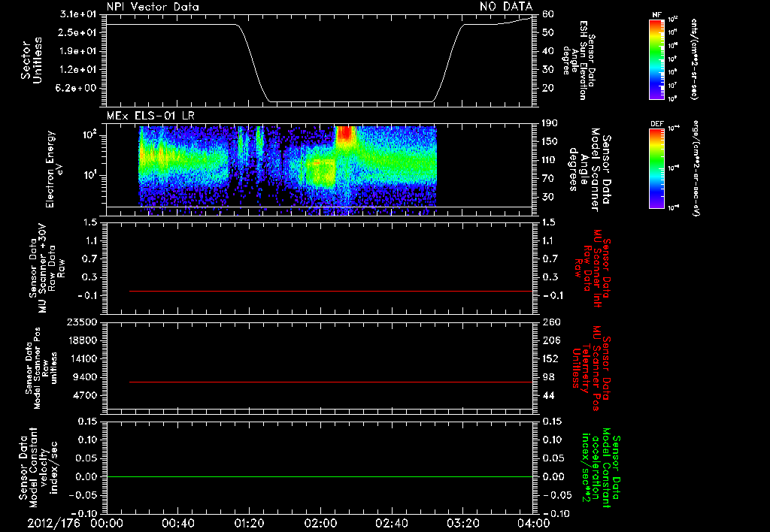Screen dimensions: 770x532
Task: Click the "2.5e+01" sector tick value
Action: point(78,32)
